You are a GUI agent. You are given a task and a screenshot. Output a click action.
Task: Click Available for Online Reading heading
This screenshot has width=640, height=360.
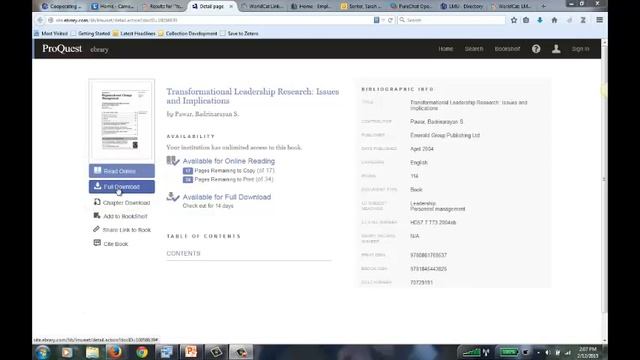(229, 161)
